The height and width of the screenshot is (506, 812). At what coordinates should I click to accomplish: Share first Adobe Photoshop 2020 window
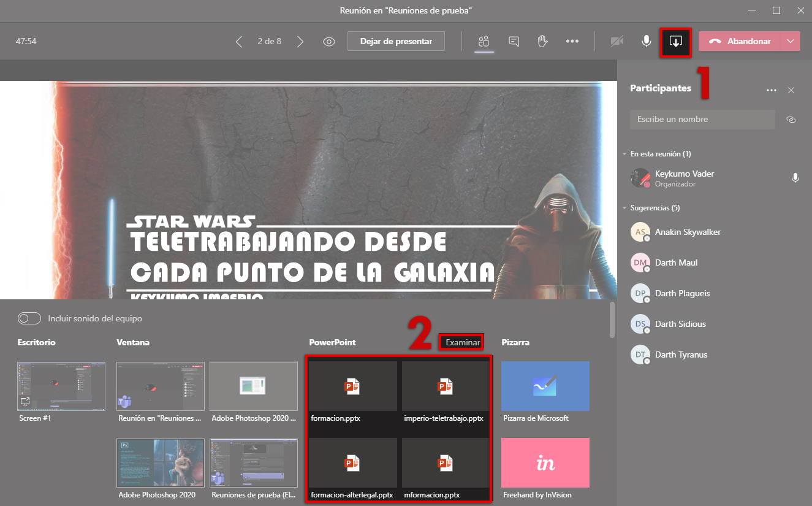[x=254, y=386]
